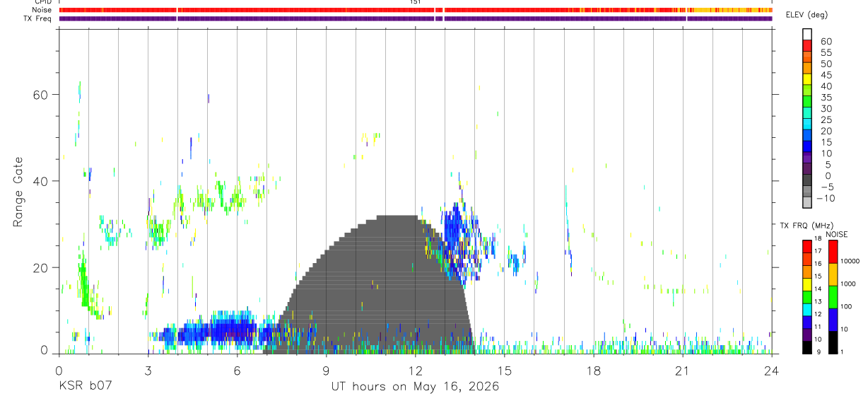Select the '60' label on ELEV legend

tap(826, 42)
